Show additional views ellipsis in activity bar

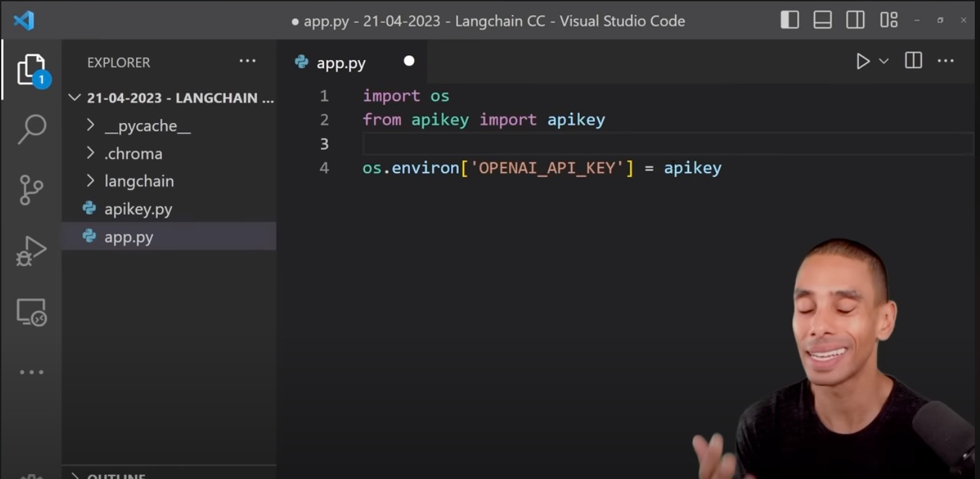pos(31,372)
